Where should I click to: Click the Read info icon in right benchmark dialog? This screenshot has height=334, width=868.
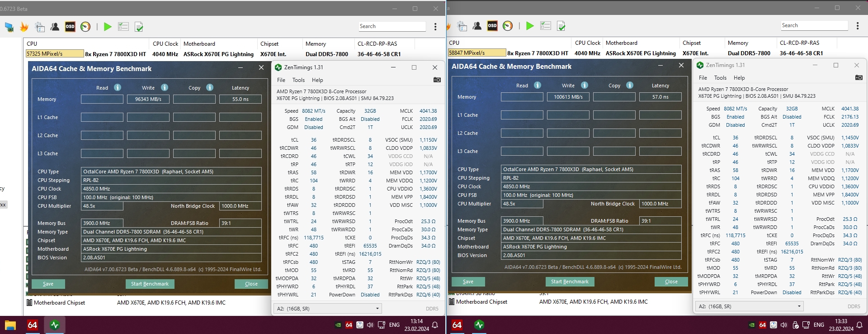coord(538,85)
